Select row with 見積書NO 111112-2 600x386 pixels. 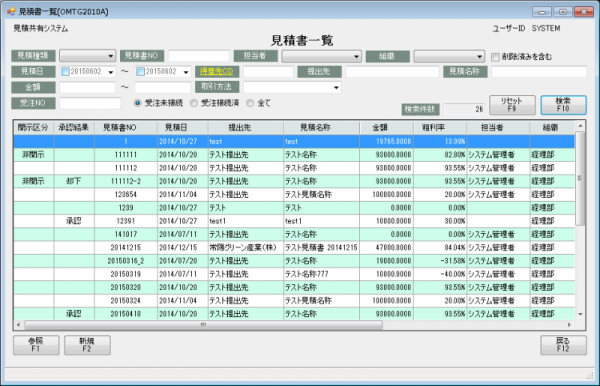[294, 181]
